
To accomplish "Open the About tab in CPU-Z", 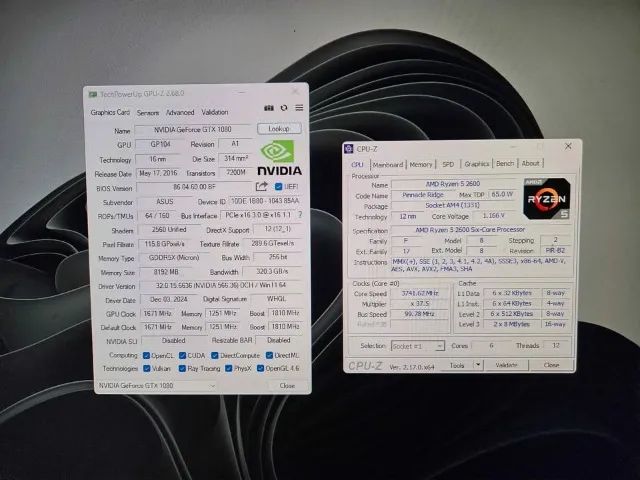I will (x=531, y=163).
